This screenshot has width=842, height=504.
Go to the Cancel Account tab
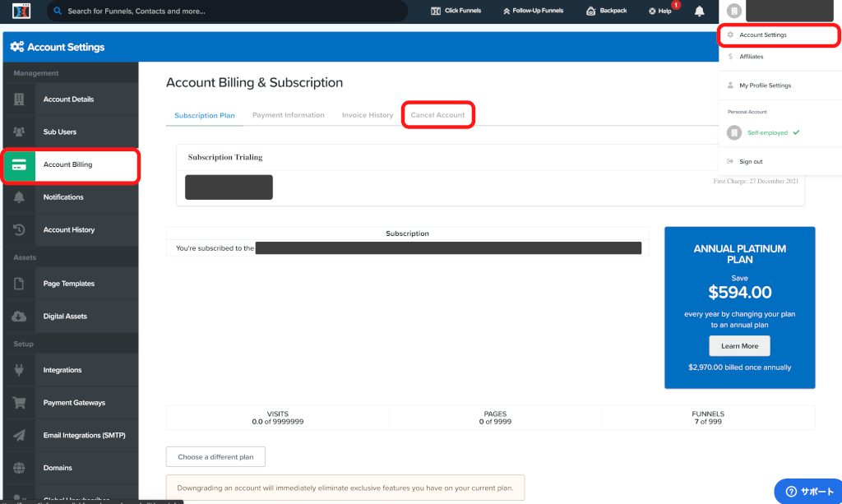pyautogui.click(x=437, y=115)
